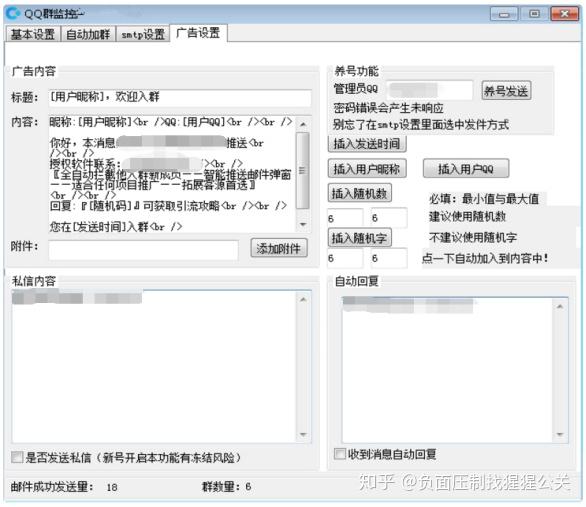This screenshot has width=586, height=507.
Task: Select the 广告设置 tab
Action: coord(198,33)
